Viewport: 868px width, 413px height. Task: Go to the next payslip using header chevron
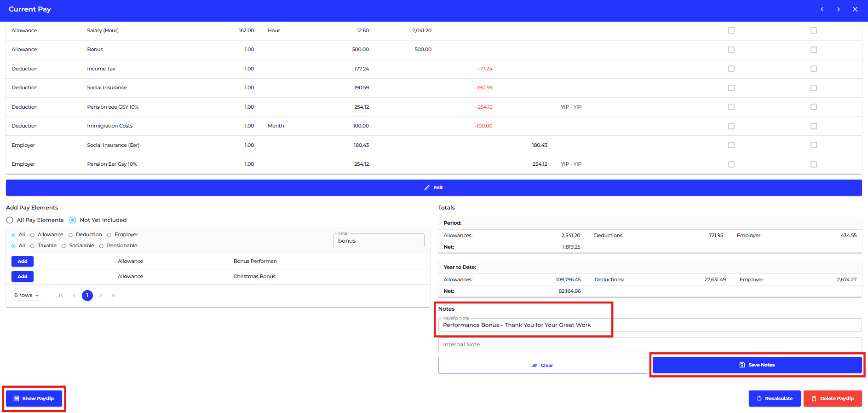[839, 9]
